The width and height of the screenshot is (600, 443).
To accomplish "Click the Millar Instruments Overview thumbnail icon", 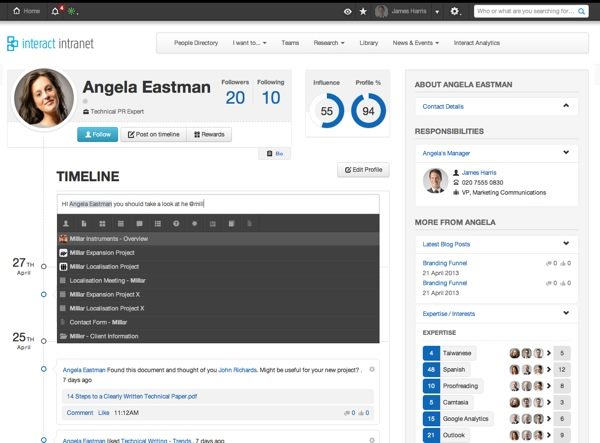I will click(x=63, y=239).
